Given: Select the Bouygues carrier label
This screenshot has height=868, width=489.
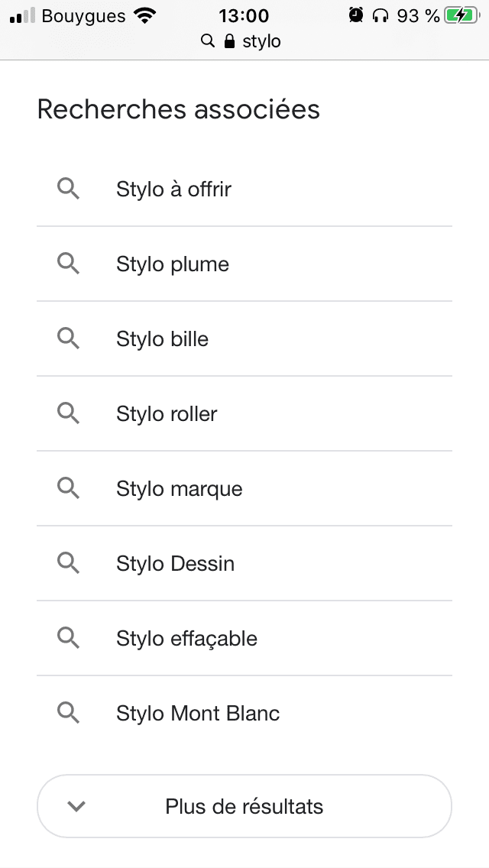Looking at the screenshot, I should (83, 15).
